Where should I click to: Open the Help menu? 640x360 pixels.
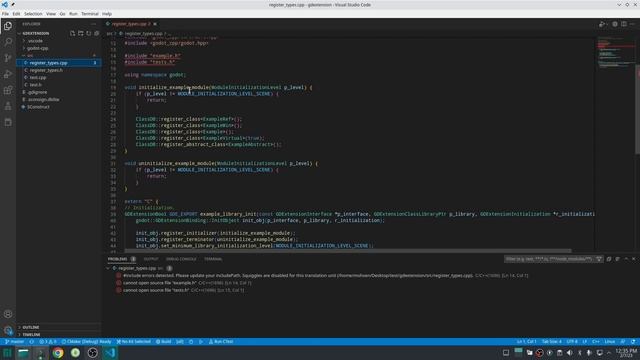[107, 13]
